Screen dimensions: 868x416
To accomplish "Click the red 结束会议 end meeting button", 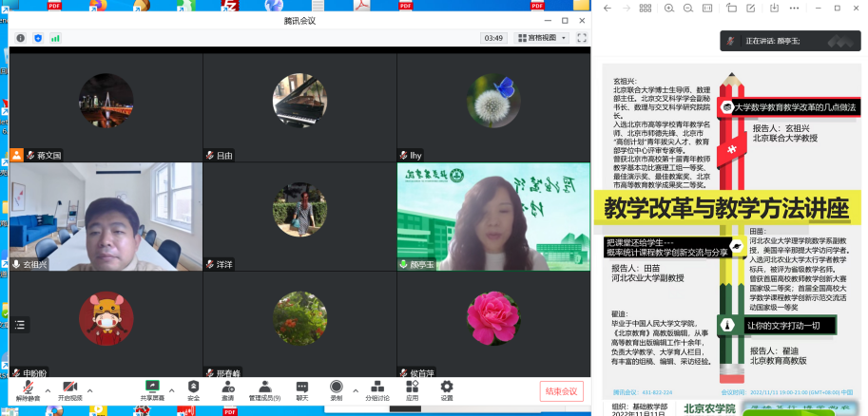I will [561, 391].
